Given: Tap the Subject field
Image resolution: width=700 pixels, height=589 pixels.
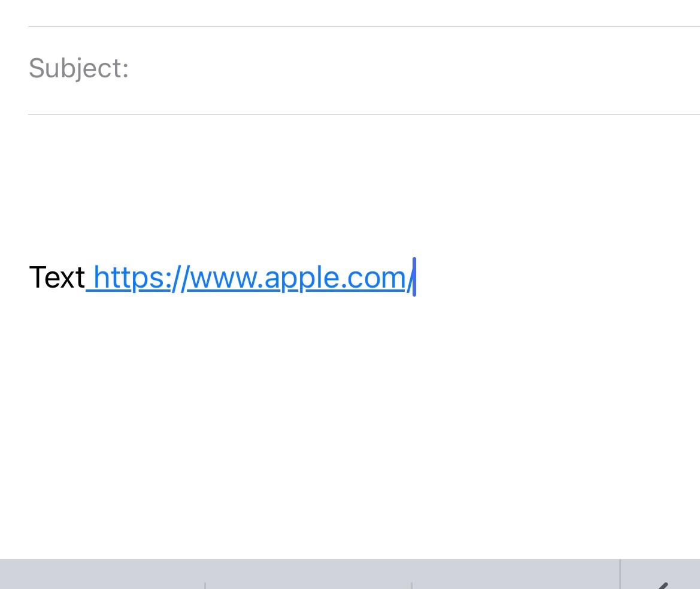Looking at the screenshot, I should (x=364, y=71).
